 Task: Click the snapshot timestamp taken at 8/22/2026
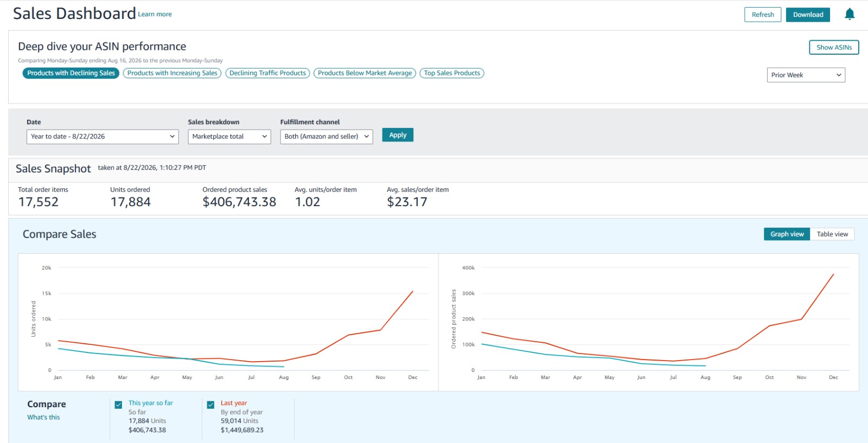[x=152, y=168]
